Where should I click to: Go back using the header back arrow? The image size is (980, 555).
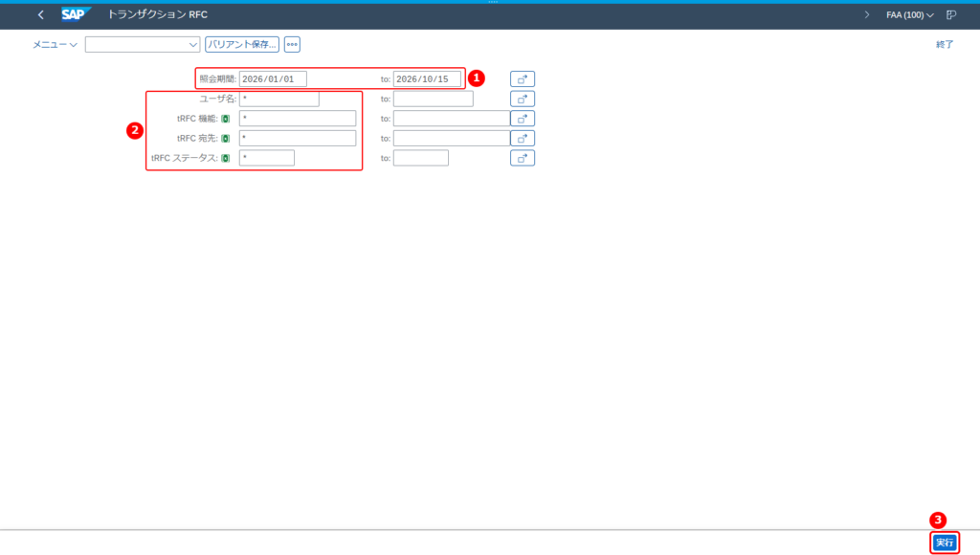point(40,14)
